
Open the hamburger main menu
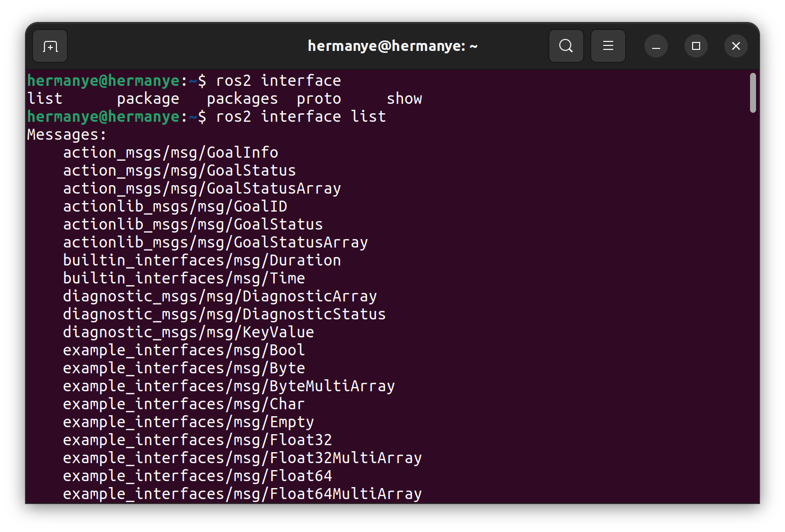click(x=608, y=46)
